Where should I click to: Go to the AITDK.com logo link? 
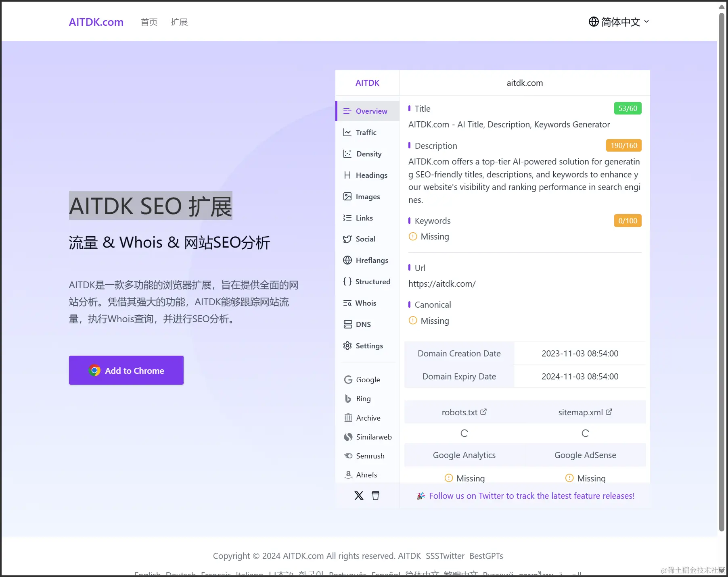pyautogui.click(x=96, y=22)
